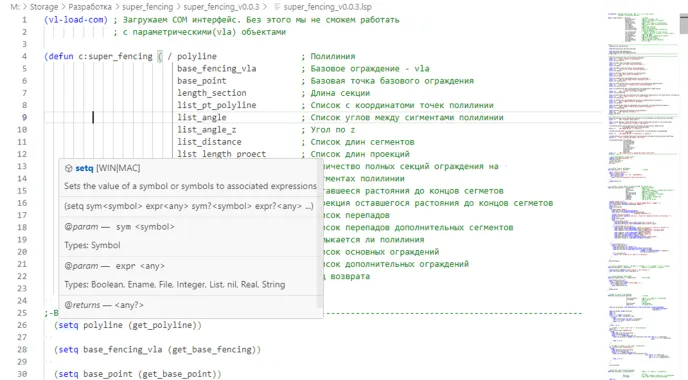The image size is (688, 380).
Task: Click line number 26 in the gutter
Action: (x=22, y=325)
